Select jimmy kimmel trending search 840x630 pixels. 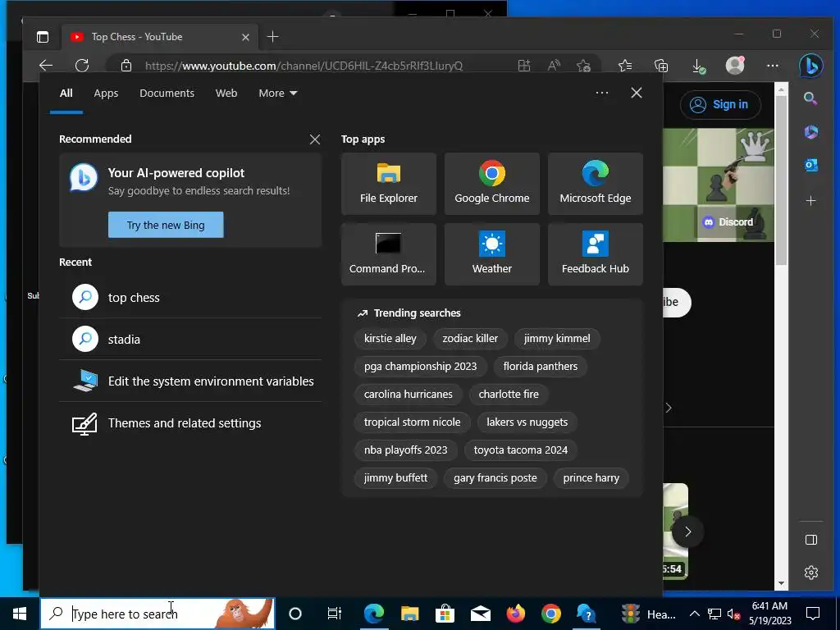click(x=557, y=339)
